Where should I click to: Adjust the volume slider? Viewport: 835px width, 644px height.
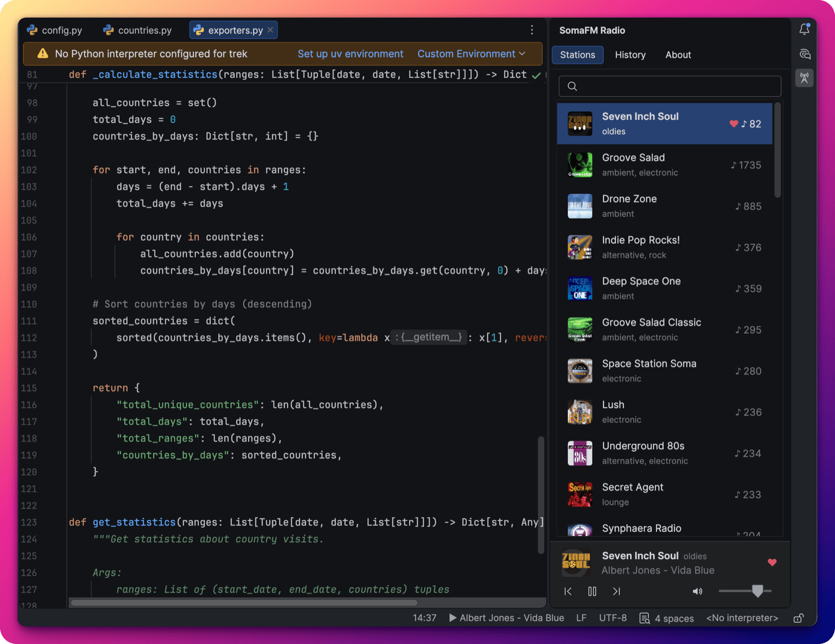pyautogui.click(x=745, y=591)
